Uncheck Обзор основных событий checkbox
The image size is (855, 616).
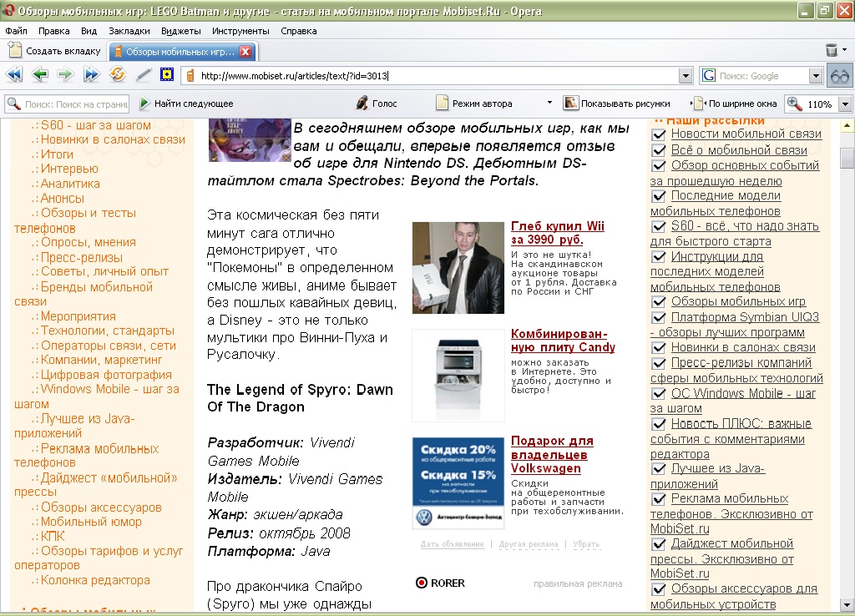point(659,166)
